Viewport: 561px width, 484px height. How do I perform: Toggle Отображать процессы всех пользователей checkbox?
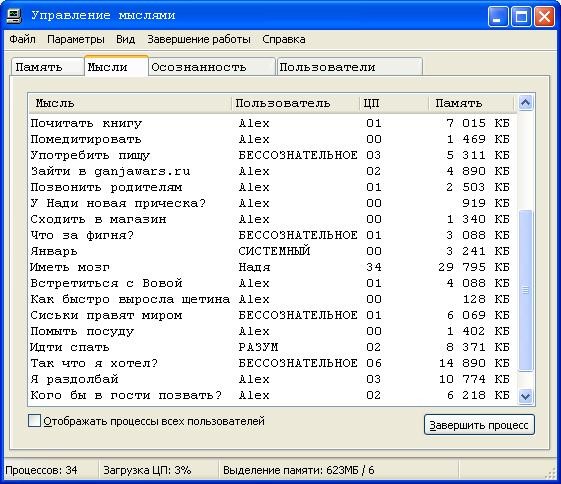(x=34, y=421)
